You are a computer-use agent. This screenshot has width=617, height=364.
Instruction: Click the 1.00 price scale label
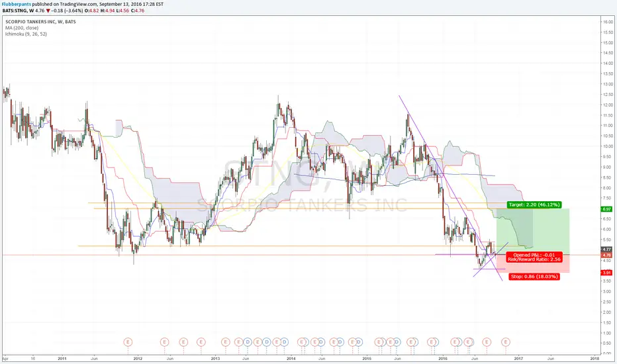[608, 333]
